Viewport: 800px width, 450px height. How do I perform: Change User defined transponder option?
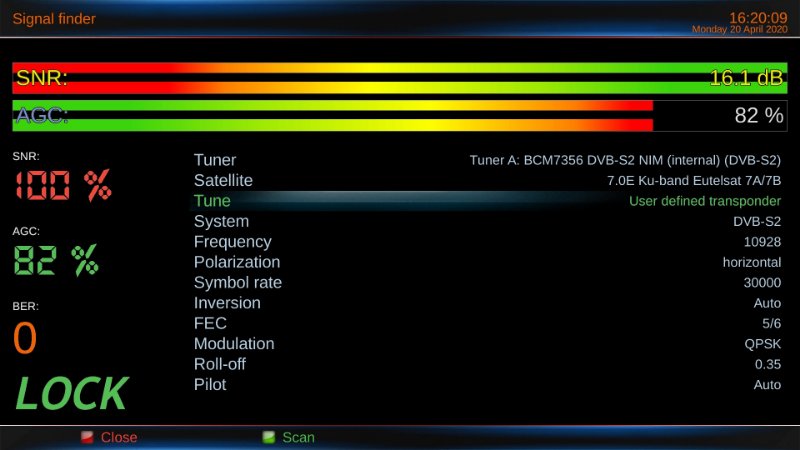(x=705, y=201)
